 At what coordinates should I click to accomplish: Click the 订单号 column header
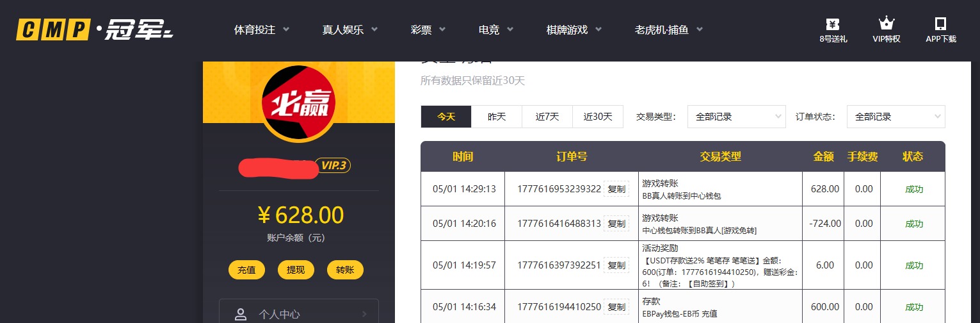572,156
